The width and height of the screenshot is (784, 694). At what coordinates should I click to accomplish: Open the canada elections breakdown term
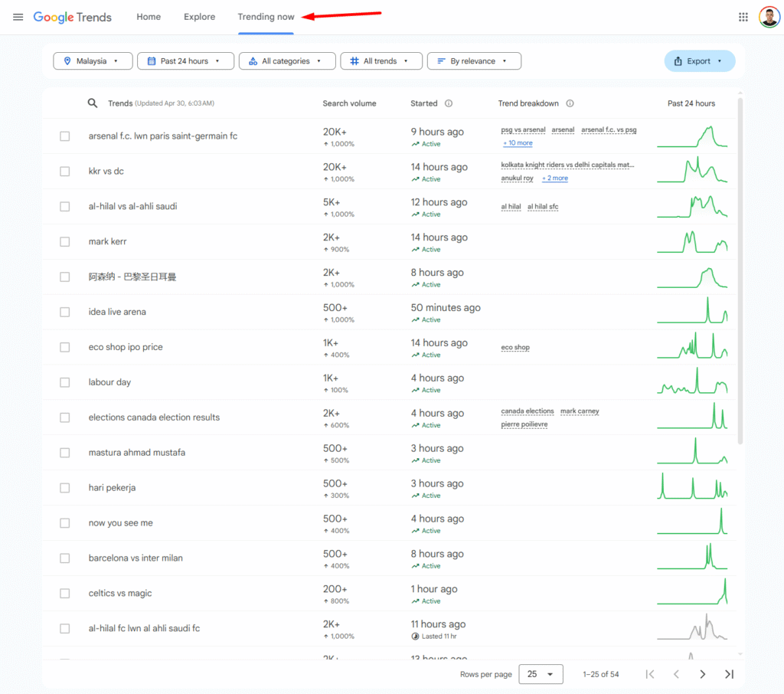(528, 411)
